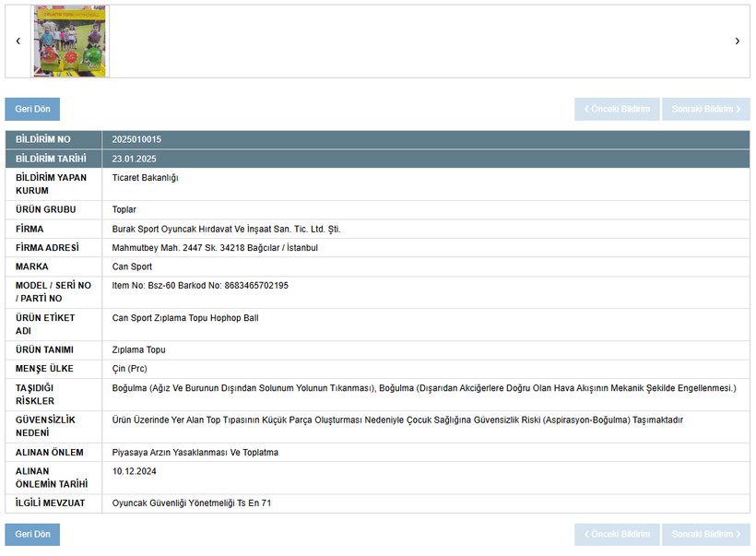Click the measure date 10.12.2024
This screenshot has width=756, height=556.
click(x=134, y=471)
